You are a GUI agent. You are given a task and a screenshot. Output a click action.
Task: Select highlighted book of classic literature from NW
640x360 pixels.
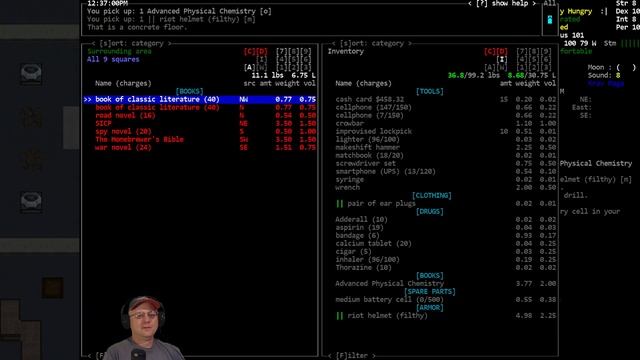[200, 100]
